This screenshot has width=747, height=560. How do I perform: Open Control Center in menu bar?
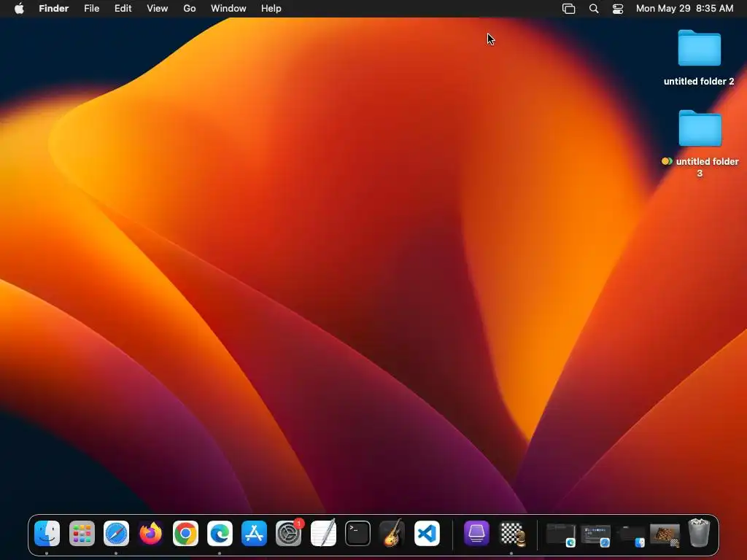[618, 9]
